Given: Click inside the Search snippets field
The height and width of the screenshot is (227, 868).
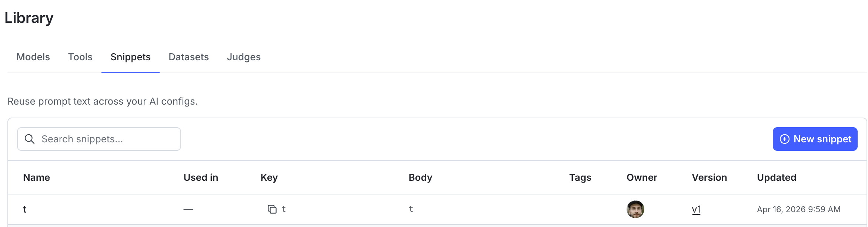Looking at the screenshot, I should tap(104, 139).
